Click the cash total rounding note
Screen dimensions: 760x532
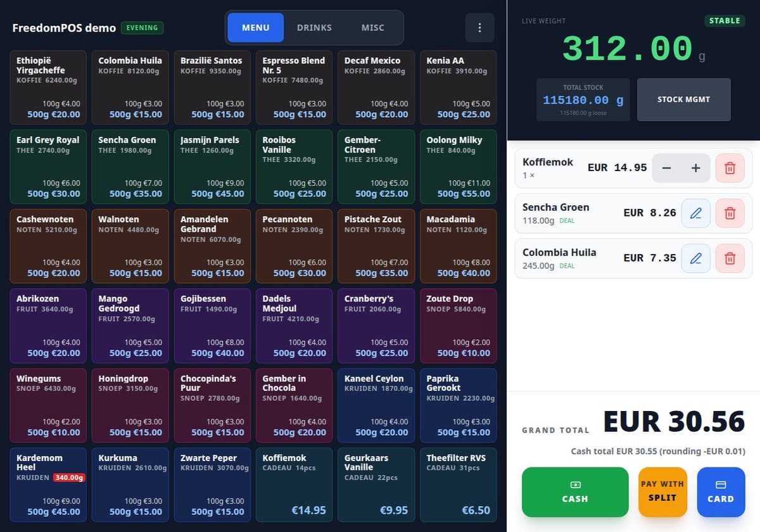point(658,452)
